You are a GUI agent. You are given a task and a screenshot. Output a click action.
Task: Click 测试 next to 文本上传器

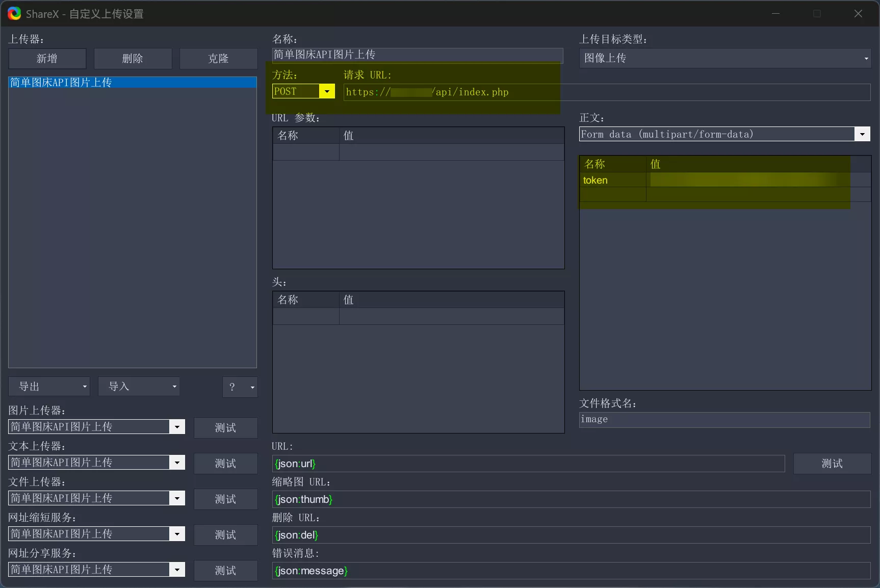click(x=226, y=464)
